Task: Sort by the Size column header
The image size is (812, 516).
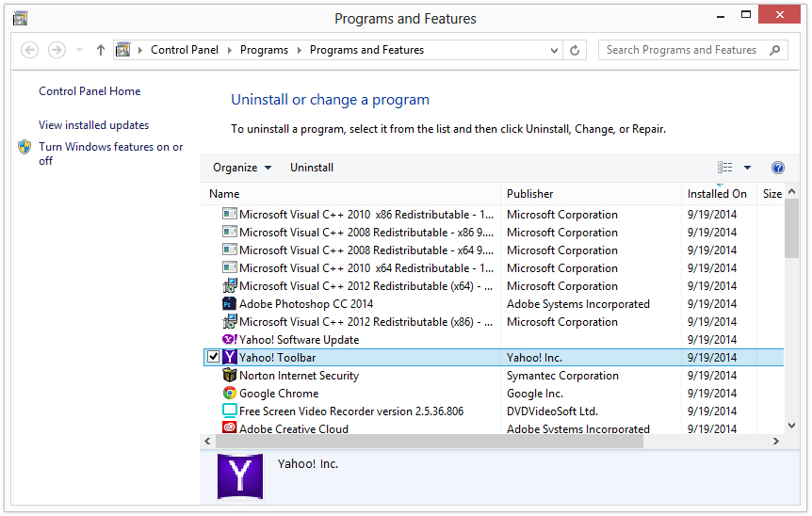Action: pos(771,194)
